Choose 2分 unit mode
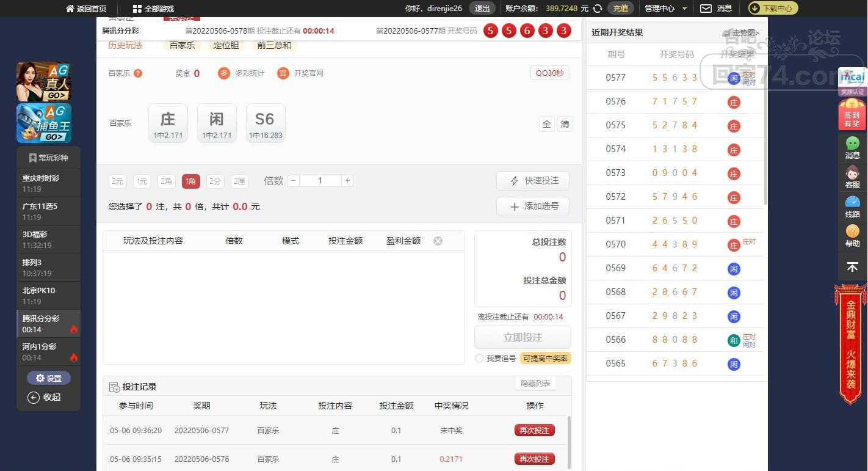The height and width of the screenshot is (471, 868). [215, 181]
